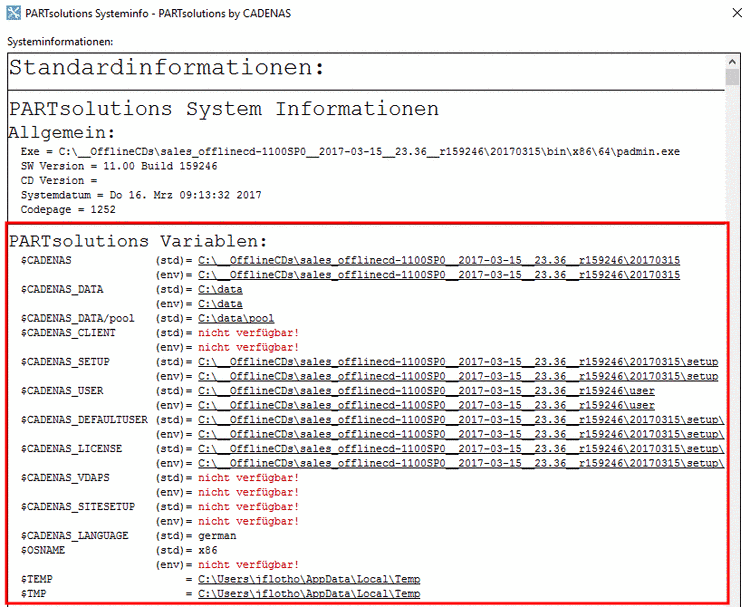Click 'SW Version = 11.00 Build 159246'
Image resolution: width=750 pixels, height=607 pixels.
(119, 166)
